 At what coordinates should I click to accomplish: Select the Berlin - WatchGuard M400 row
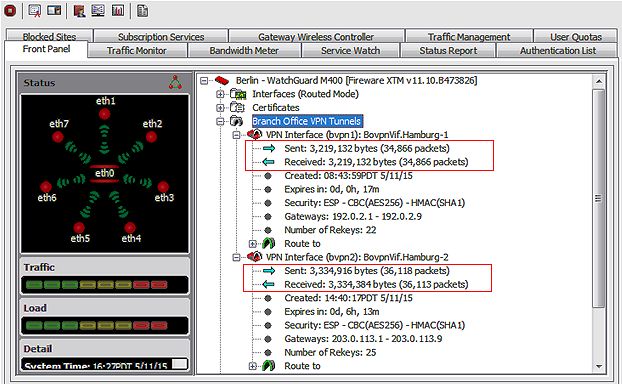356,81
